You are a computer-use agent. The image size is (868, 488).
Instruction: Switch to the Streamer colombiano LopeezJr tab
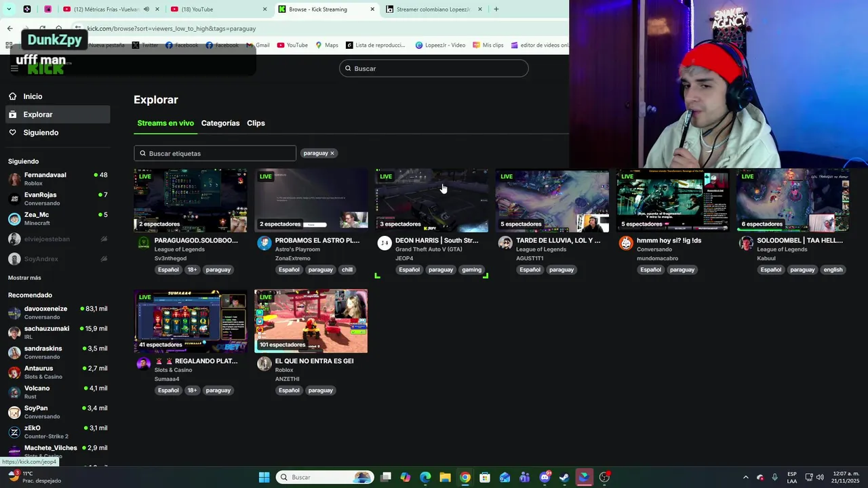point(434,9)
